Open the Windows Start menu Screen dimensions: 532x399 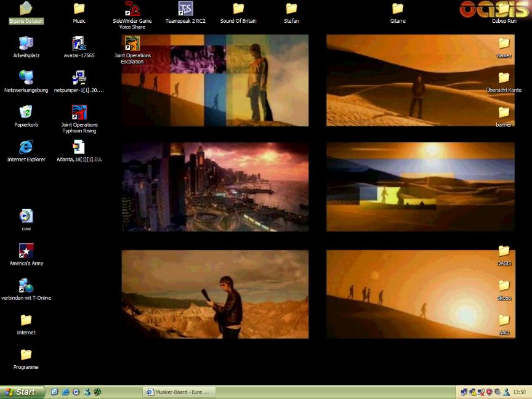21,392
